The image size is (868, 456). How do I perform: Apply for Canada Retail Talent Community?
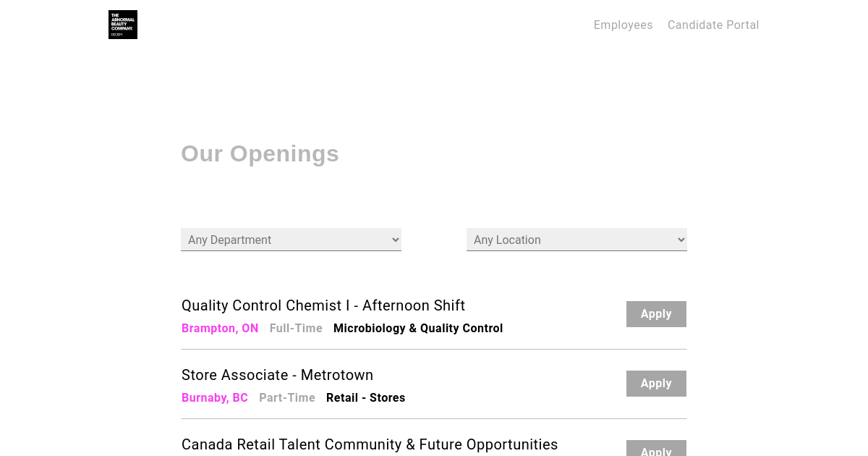[656, 449]
